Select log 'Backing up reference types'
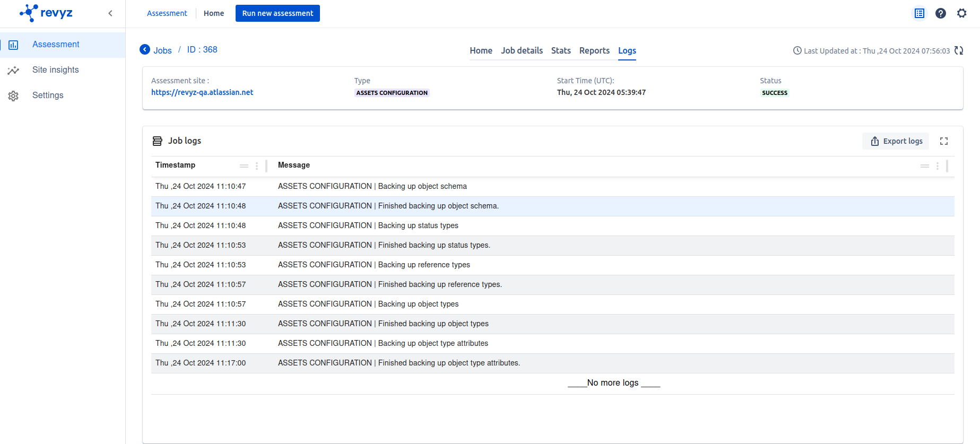The width and height of the screenshot is (980, 444). 552,265
